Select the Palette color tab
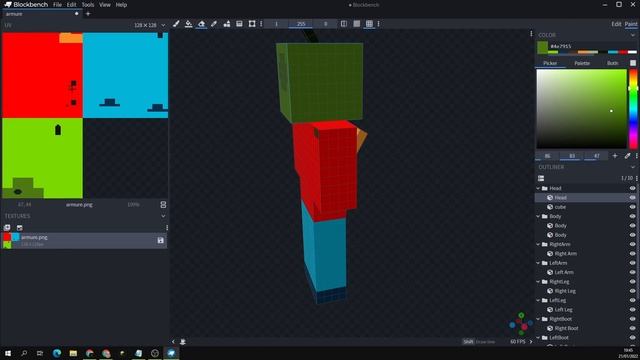Viewport: 640px width, 360px height. click(x=582, y=63)
